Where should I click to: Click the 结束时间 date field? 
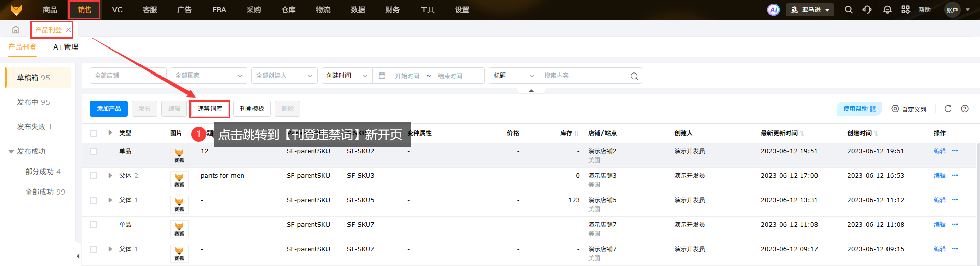click(x=450, y=76)
